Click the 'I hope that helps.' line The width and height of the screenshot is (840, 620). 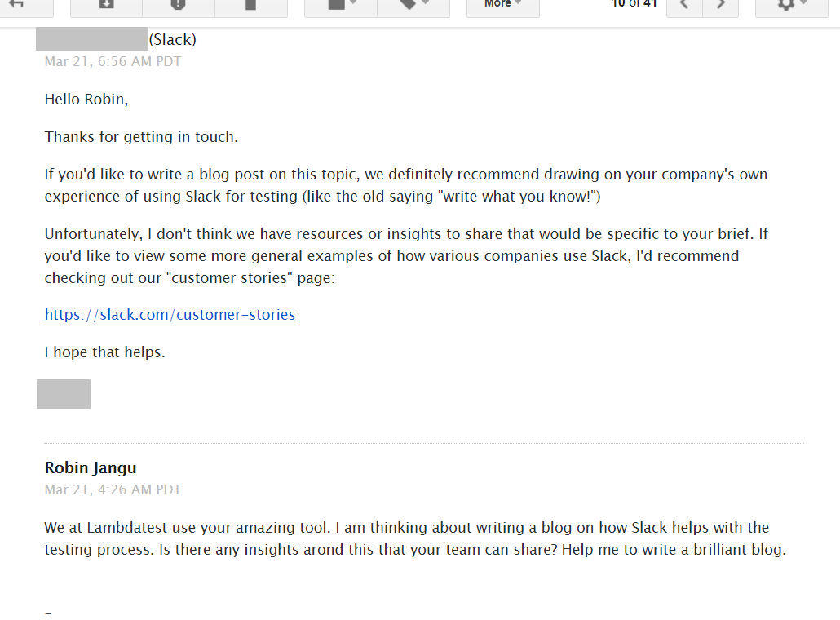105,352
